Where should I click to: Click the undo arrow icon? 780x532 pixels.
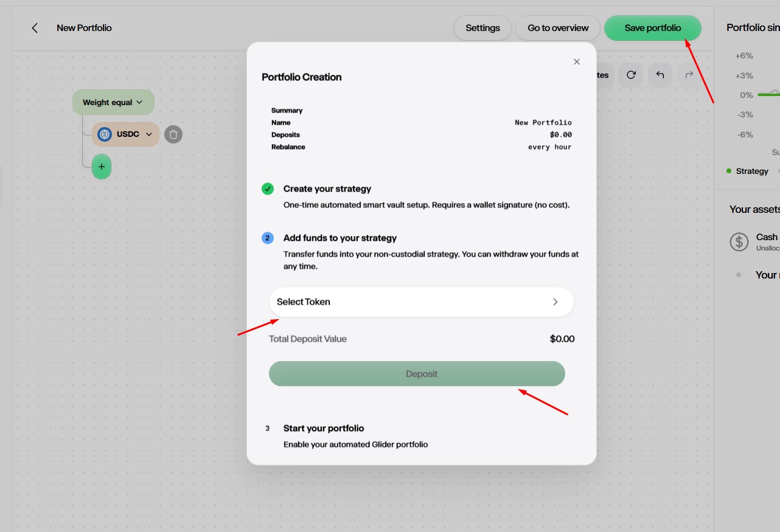660,75
